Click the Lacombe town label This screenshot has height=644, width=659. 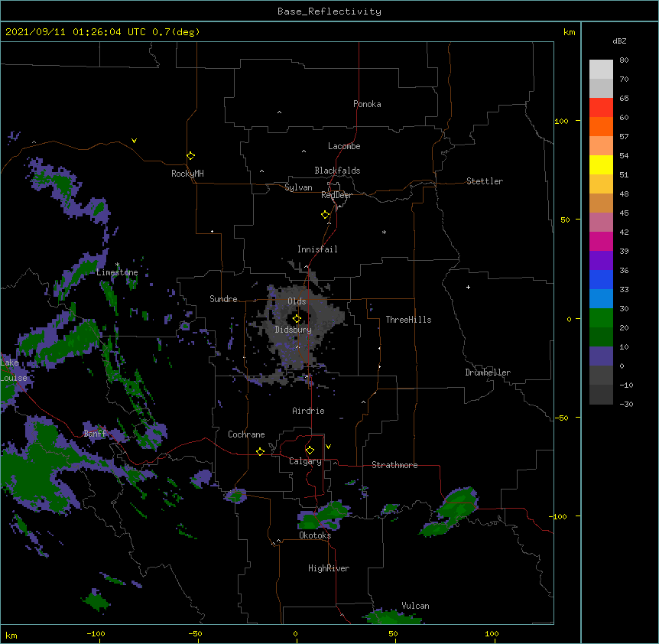tap(344, 146)
